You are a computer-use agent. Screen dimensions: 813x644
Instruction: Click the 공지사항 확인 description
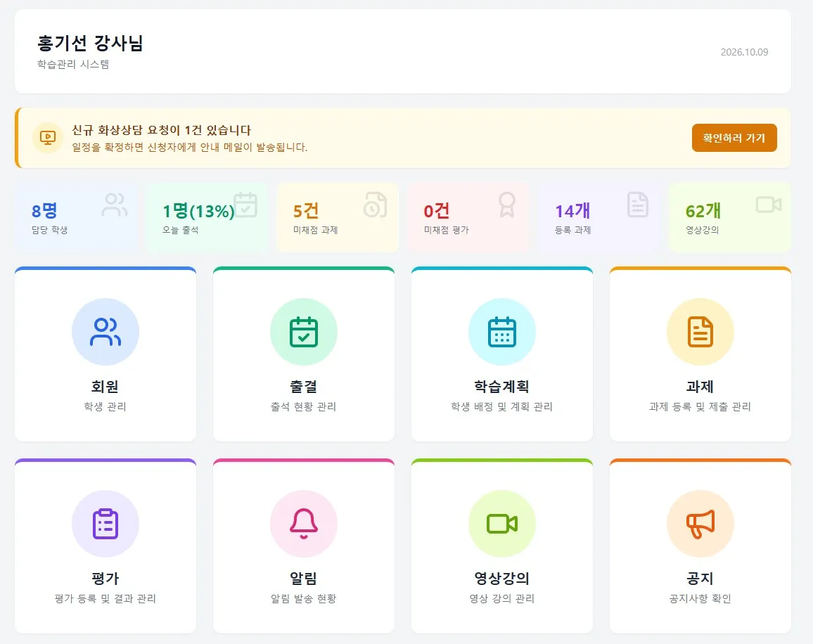700,598
